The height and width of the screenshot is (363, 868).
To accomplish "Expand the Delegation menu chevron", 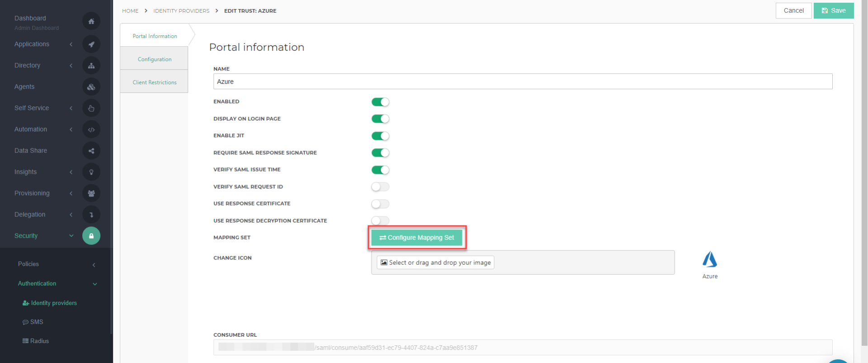I will 71,215.
